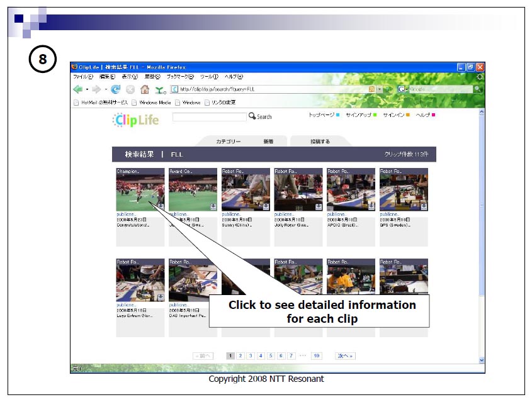The width and height of the screenshot is (532, 402).
Task: Click download icon on the Lego Extrem clip
Action: coord(161,298)
